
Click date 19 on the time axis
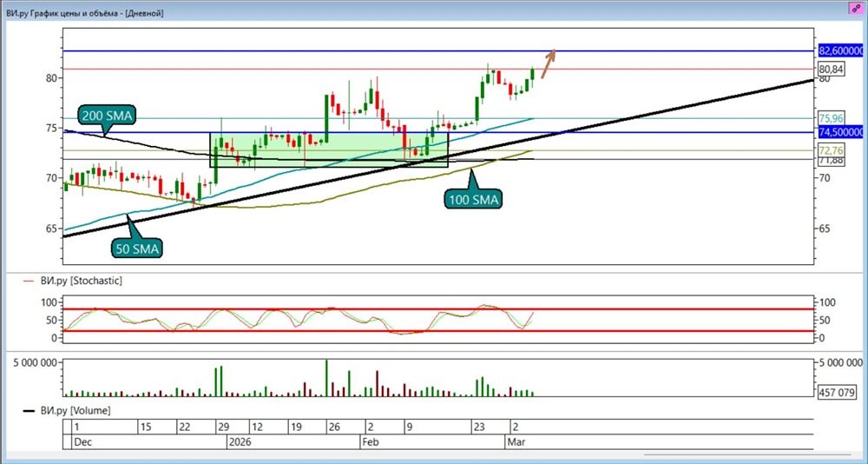tap(296, 428)
